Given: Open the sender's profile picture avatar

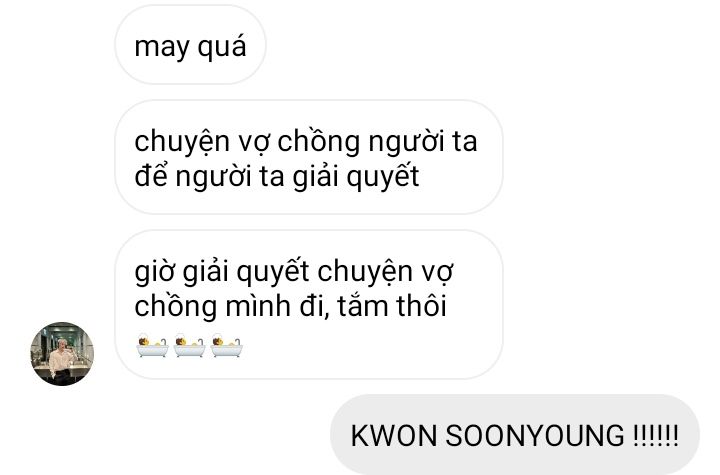Looking at the screenshot, I should (62, 353).
